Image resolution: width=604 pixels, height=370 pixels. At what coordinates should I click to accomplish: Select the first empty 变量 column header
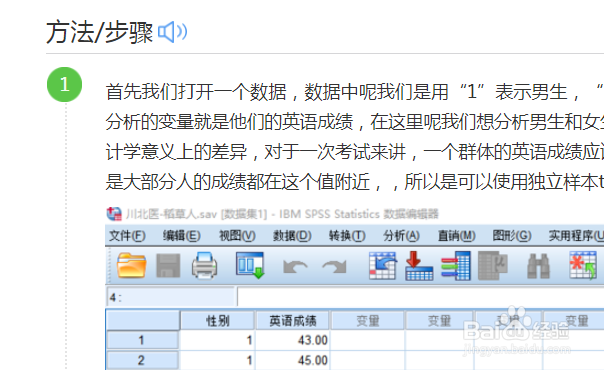coord(367,321)
